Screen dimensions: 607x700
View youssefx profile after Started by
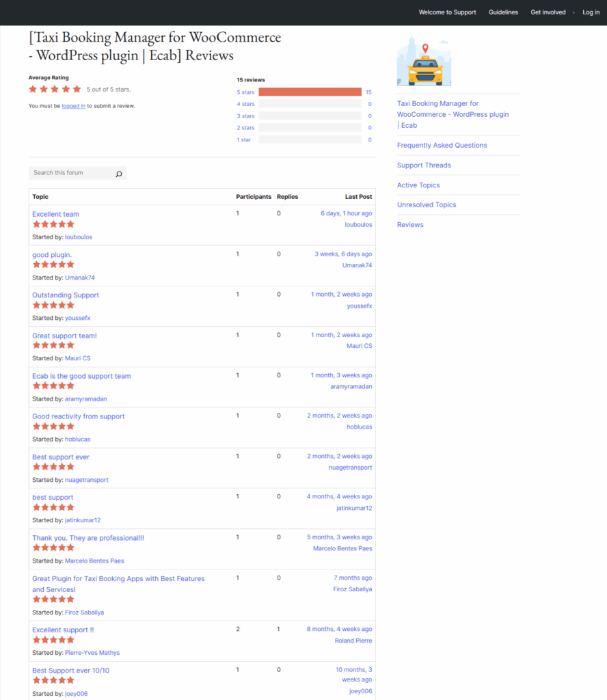tap(78, 319)
